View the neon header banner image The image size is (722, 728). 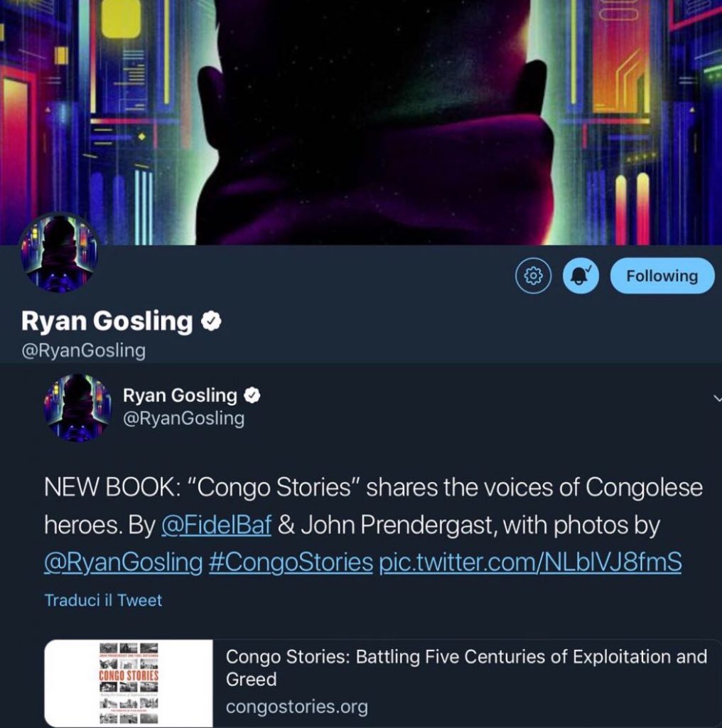pos(361,122)
